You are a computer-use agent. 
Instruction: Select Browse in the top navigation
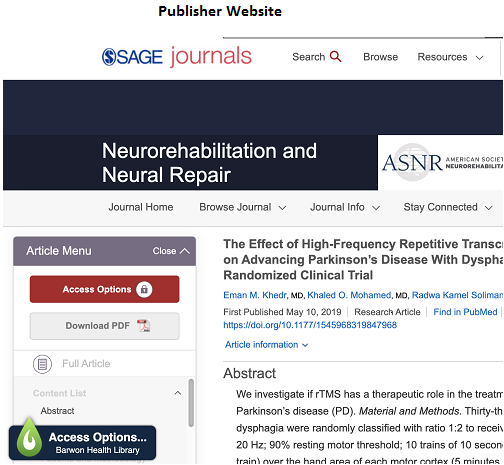pos(380,57)
